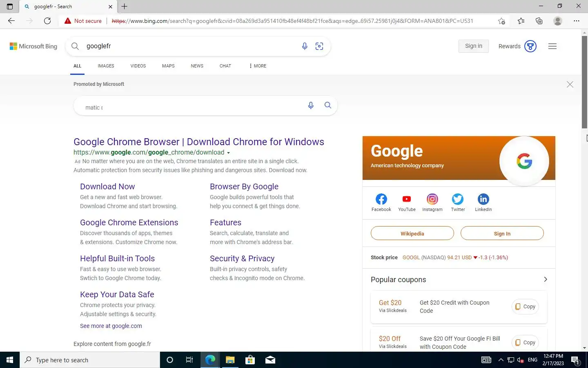Screen dimensions: 588x368
Task: Open Google Chrome Browser download result
Action: pos(199,142)
